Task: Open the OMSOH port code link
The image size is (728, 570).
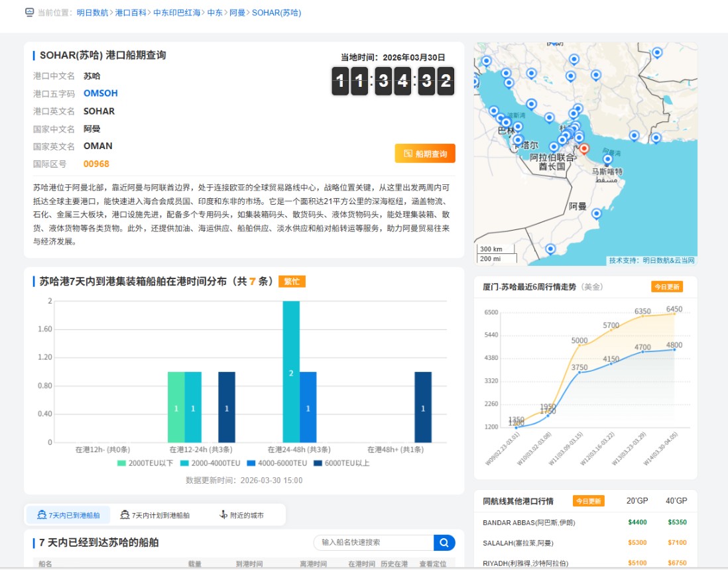Action: tap(100, 93)
